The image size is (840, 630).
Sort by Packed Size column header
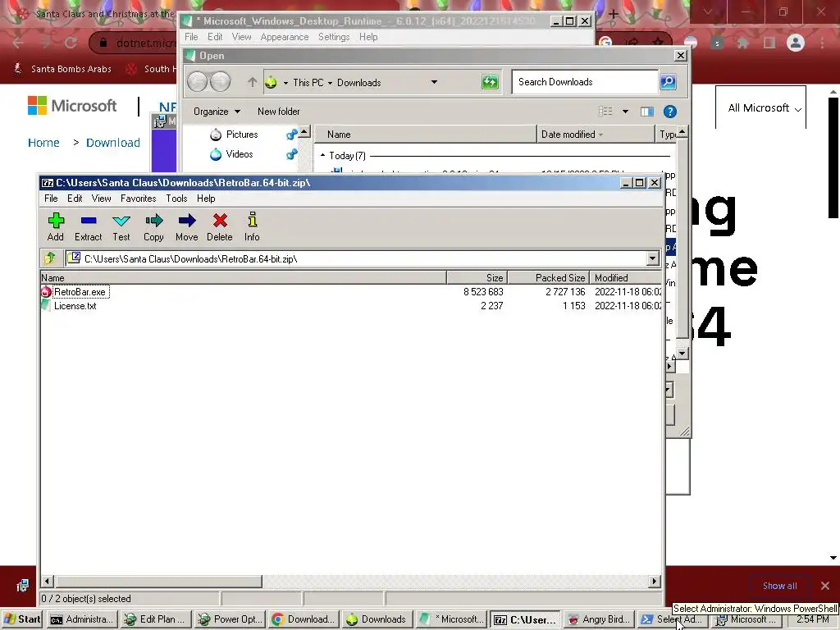[548, 277]
